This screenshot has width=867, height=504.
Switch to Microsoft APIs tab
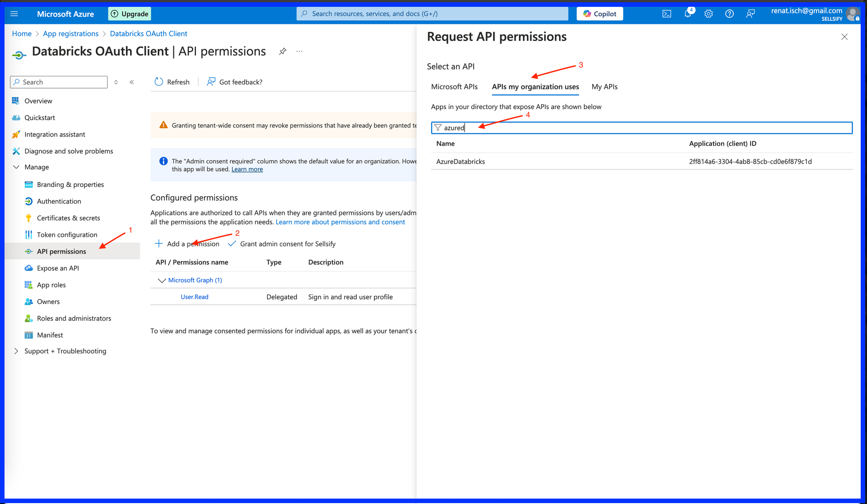click(454, 87)
